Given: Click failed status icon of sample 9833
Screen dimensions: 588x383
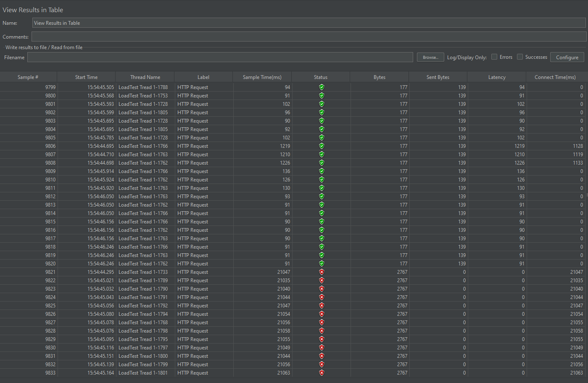Looking at the screenshot, I should tap(322, 373).
